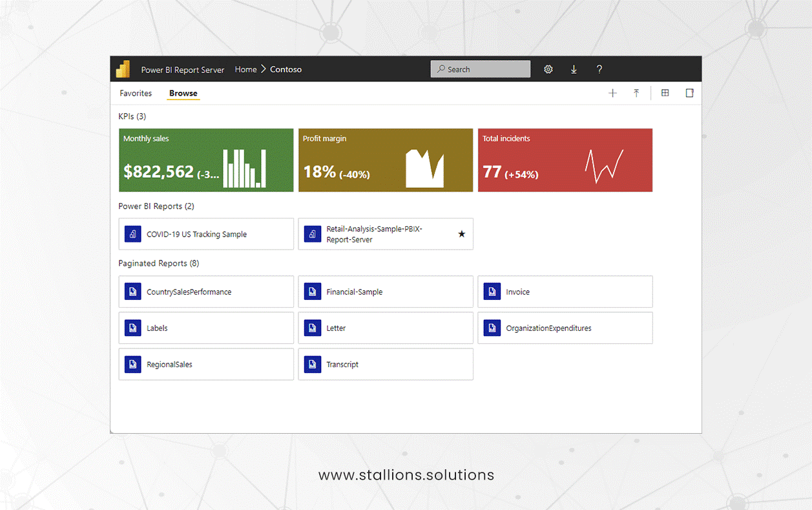Click the KPIs (3) section heading

(132, 116)
